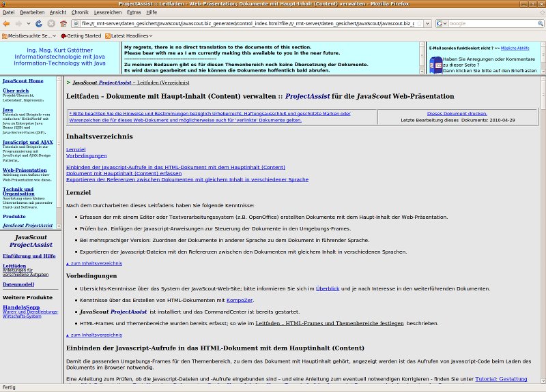Click the Stop loading icon

click(x=51, y=23)
